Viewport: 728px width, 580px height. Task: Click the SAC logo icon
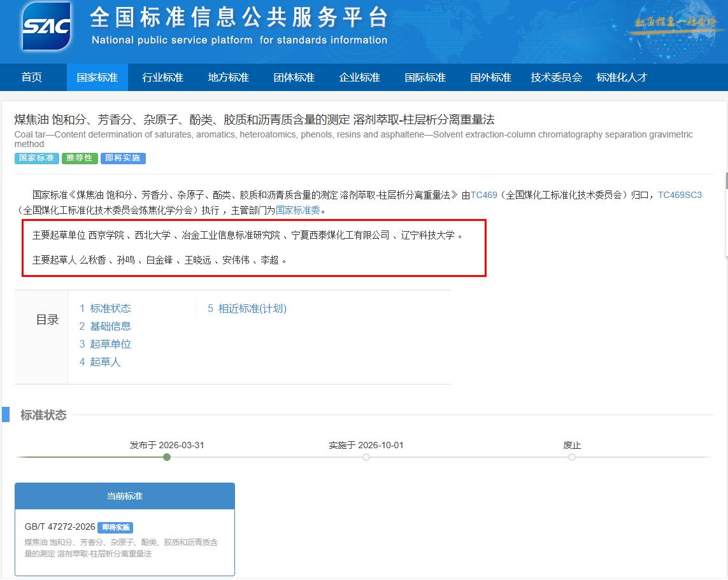[46, 26]
